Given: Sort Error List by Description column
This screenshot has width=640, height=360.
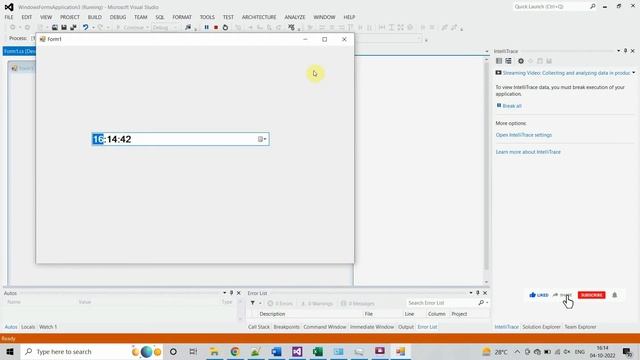Looking at the screenshot, I should pos(272,314).
